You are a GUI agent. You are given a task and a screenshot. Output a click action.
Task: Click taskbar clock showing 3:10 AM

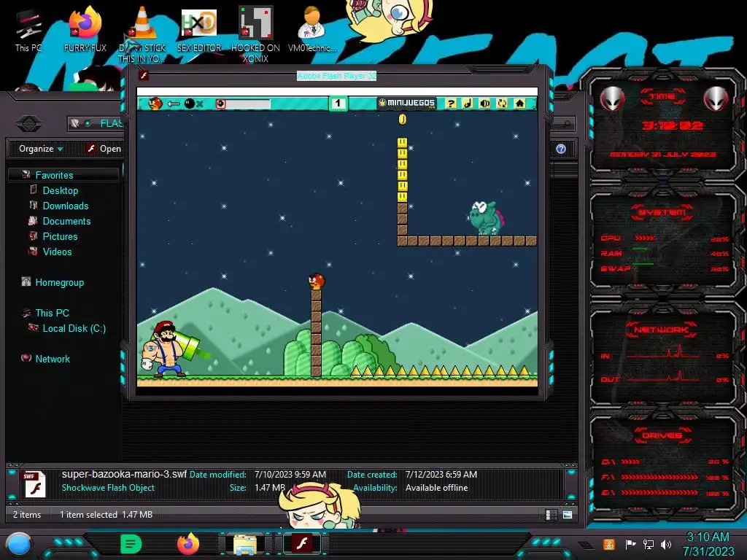tap(708, 544)
